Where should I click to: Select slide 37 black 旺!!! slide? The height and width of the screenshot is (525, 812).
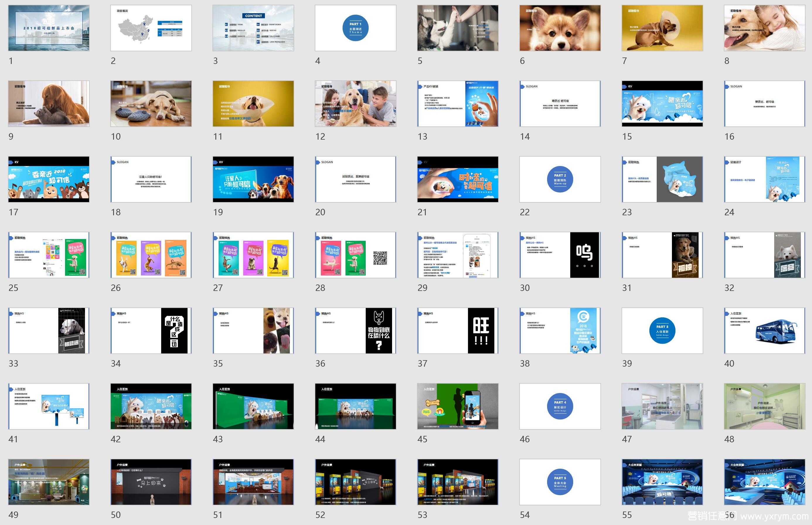click(x=458, y=331)
